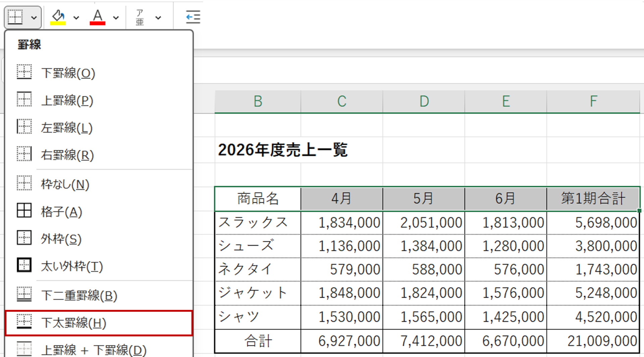The image size is (644, 357).
Task: Click the decrease indent icon
Action: click(x=193, y=17)
